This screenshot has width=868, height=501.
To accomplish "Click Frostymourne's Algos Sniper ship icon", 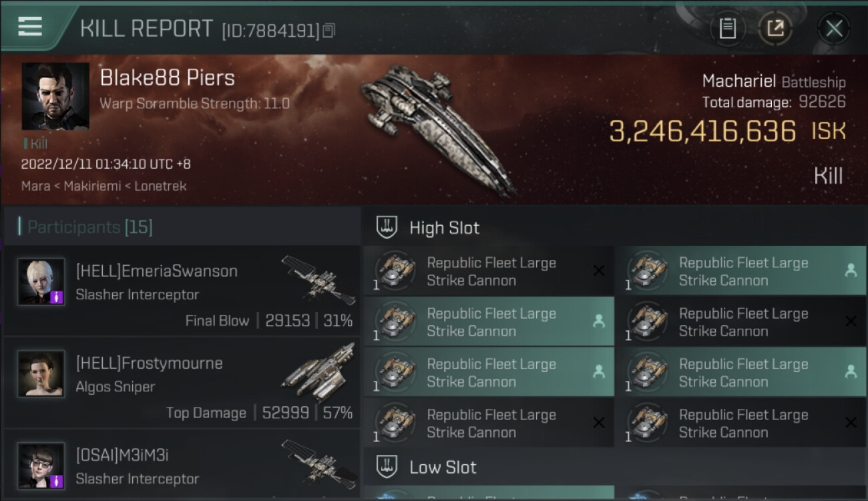I will tap(319, 373).
